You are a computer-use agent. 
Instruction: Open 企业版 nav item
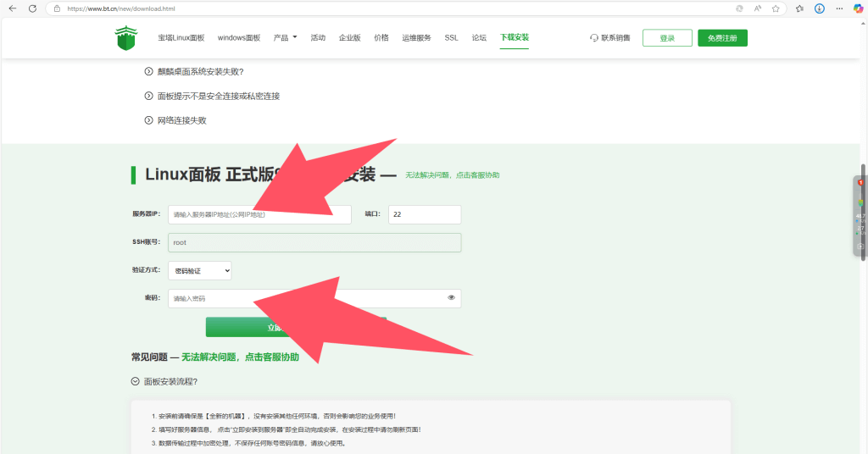point(349,37)
